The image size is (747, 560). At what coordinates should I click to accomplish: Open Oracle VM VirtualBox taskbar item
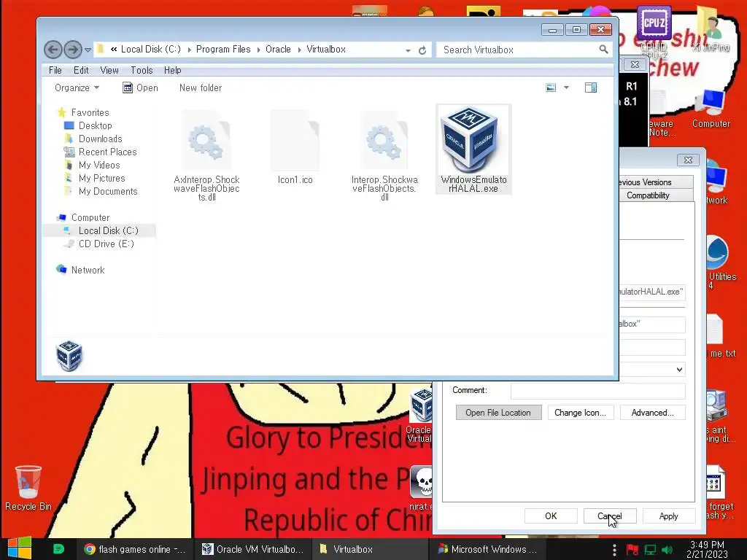tap(252, 549)
